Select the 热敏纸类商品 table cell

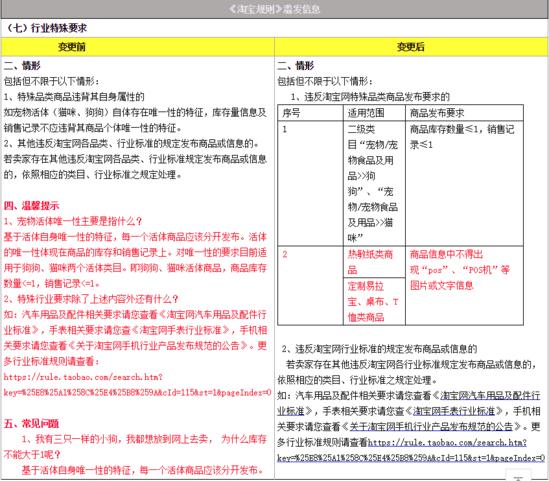tap(374, 262)
